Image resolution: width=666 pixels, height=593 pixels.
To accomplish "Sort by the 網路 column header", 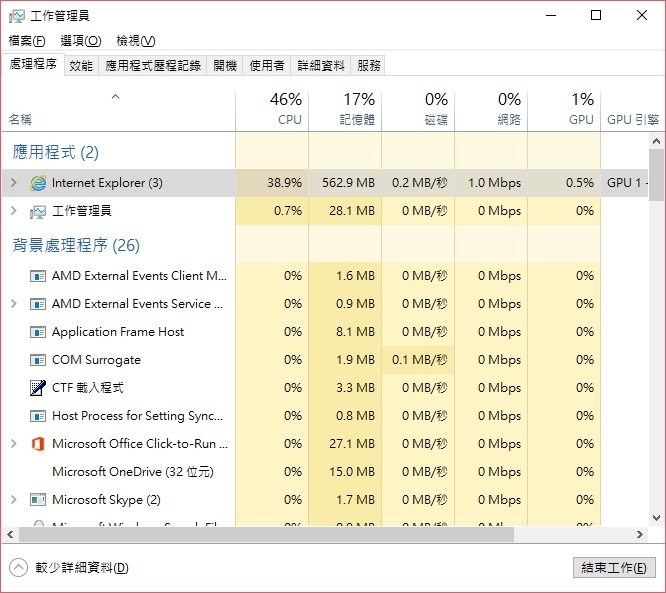I will 491,110.
